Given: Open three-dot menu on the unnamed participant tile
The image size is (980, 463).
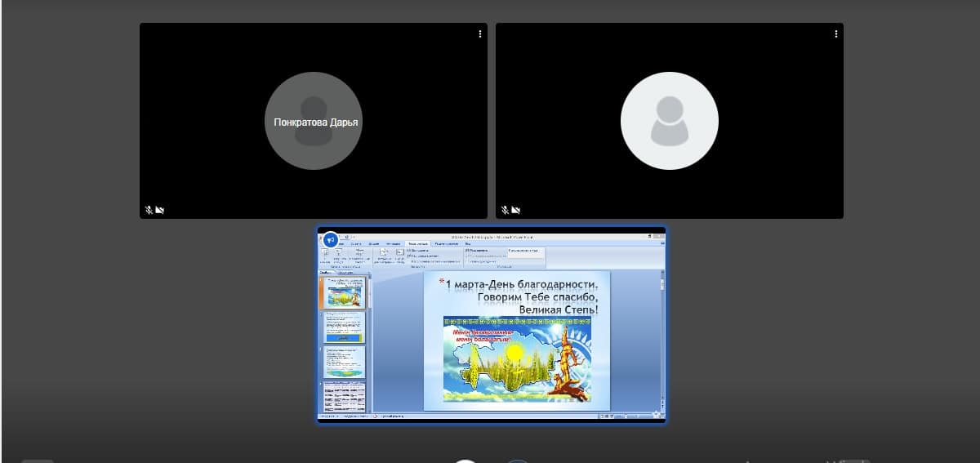Looking at the screenshot, I should click(836, 33).
